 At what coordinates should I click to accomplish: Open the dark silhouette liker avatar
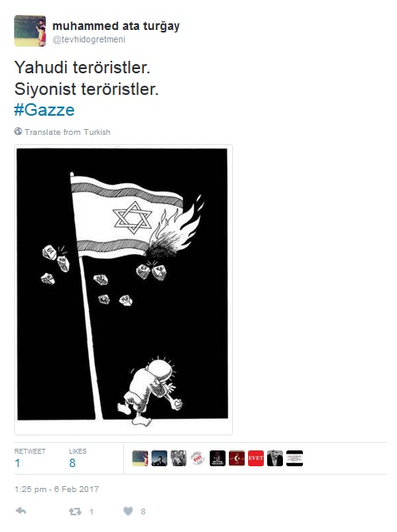[159, 459]
